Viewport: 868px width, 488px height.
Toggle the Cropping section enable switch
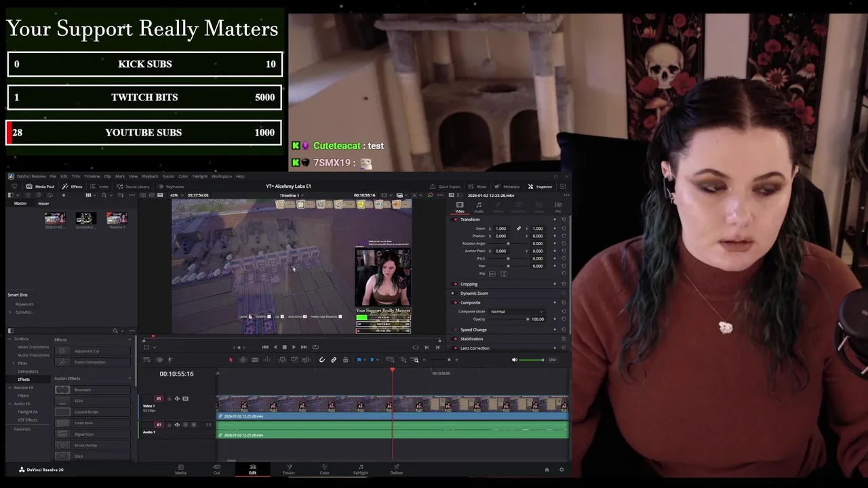coord(455,284)
